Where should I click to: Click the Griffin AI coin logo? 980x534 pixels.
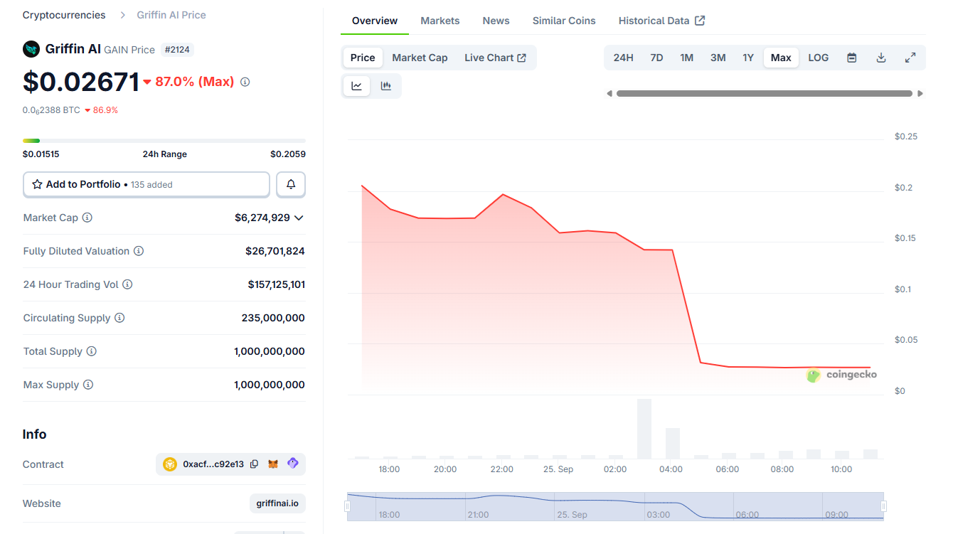pos(31,49)
